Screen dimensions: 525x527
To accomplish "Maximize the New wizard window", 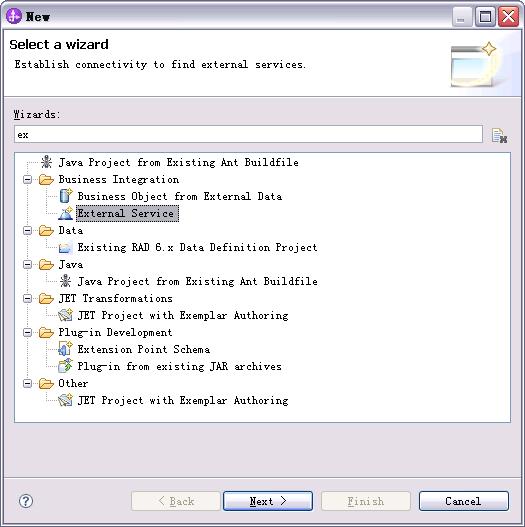I will coord(485,16).
